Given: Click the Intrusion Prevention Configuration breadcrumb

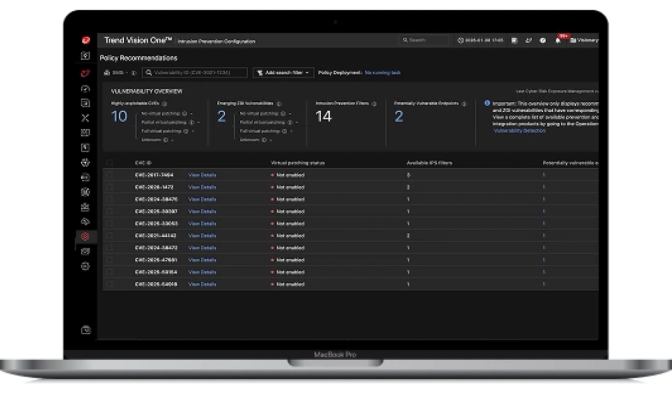Looking at the screenshot, I should click(x=216, y=41).
